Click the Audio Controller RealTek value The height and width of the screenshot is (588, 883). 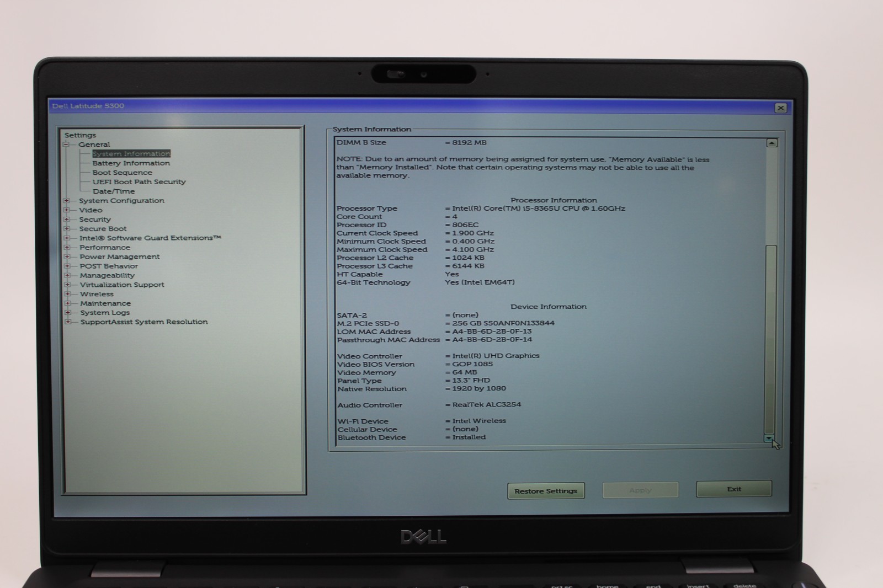[486, 404]
